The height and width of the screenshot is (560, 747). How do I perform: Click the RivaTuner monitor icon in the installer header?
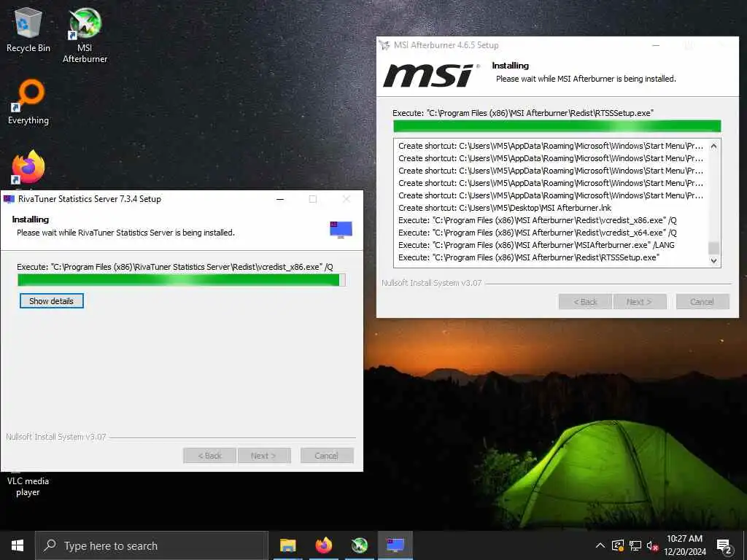(341, 230)
